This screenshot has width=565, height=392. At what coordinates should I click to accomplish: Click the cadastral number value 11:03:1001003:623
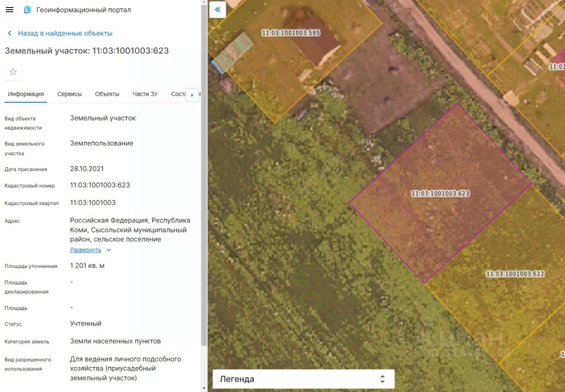100,185
